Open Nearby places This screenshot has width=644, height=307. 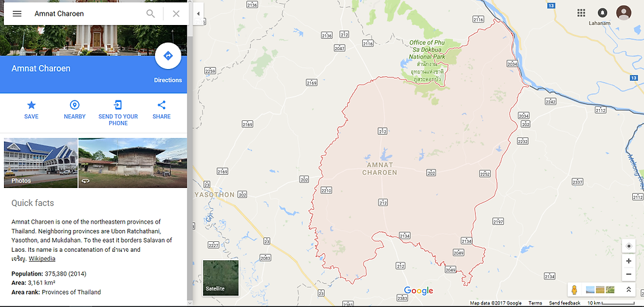tap(75, 110)
